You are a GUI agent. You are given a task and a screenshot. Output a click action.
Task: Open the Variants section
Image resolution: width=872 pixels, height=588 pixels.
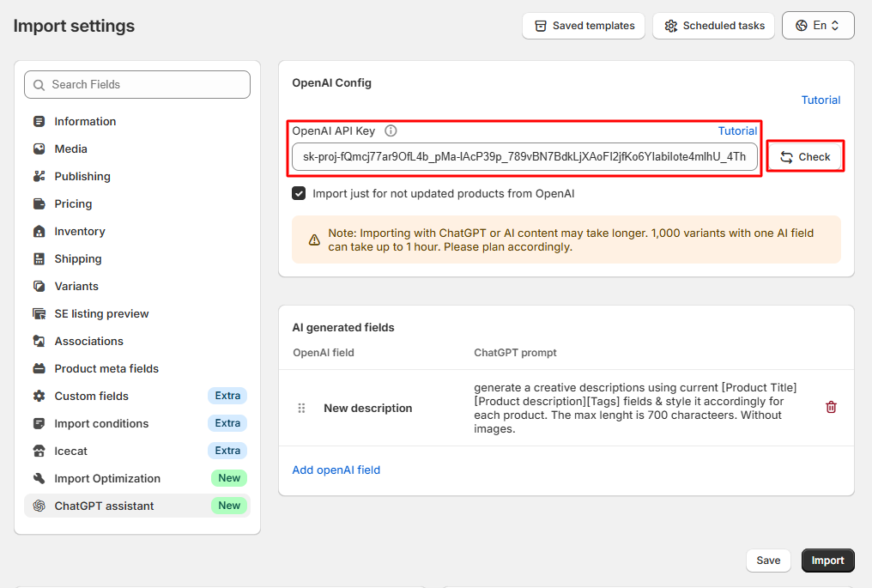[x=137, y=286]
